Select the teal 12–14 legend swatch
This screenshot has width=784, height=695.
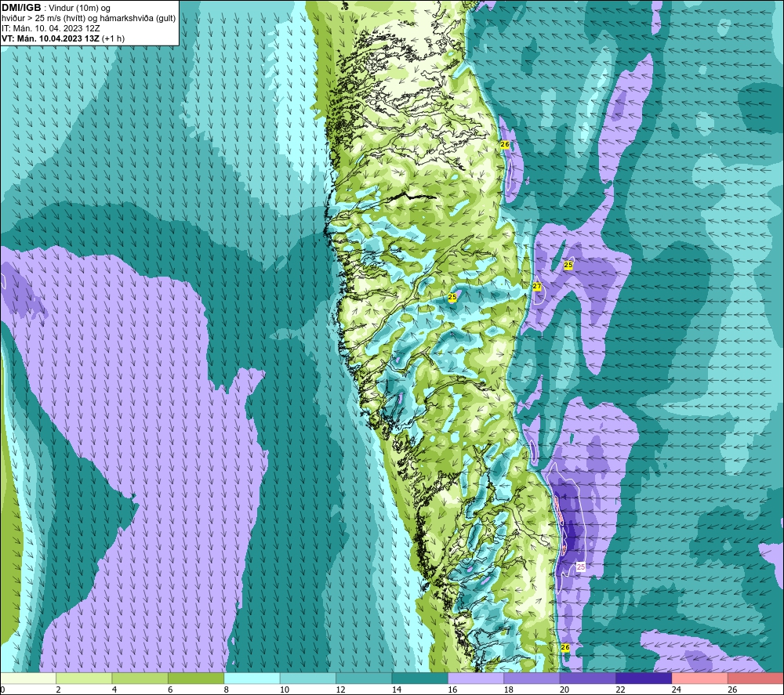point(364,678)
